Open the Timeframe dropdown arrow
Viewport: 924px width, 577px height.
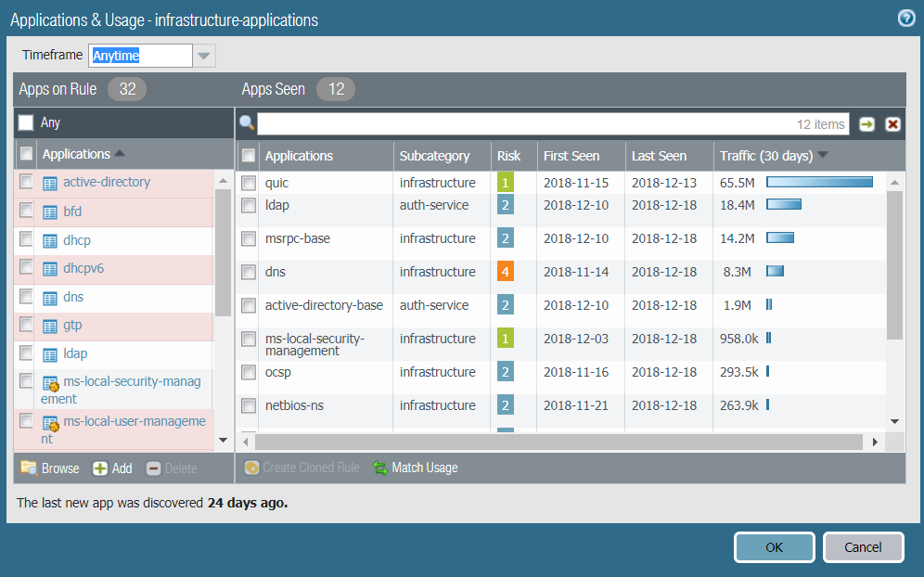tap(204, 56)
